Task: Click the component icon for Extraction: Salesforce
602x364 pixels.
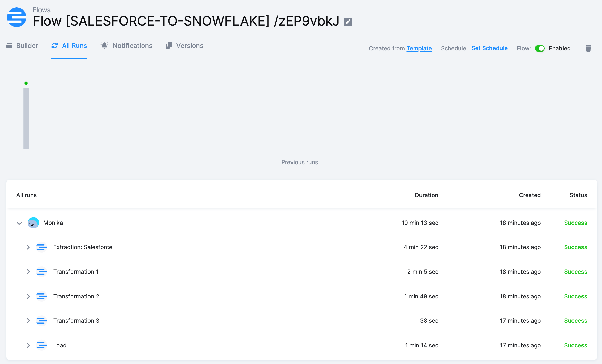Action: tap(42, 247)
